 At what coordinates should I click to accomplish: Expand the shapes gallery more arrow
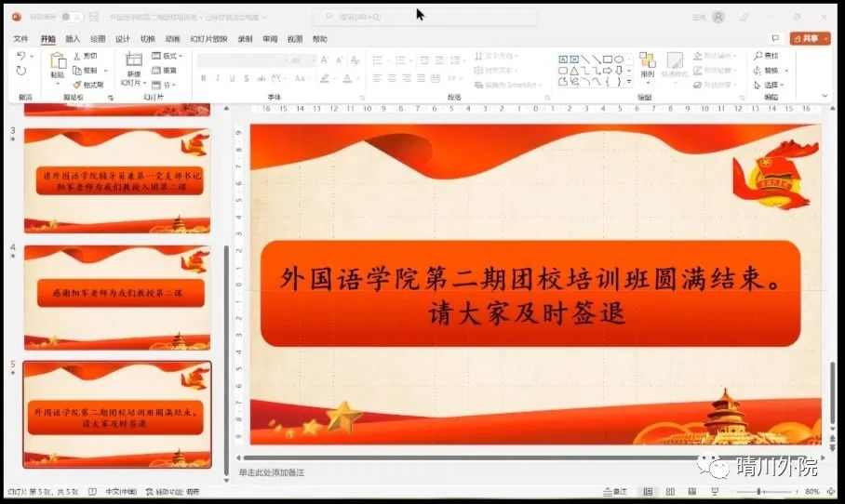(629, 82)
